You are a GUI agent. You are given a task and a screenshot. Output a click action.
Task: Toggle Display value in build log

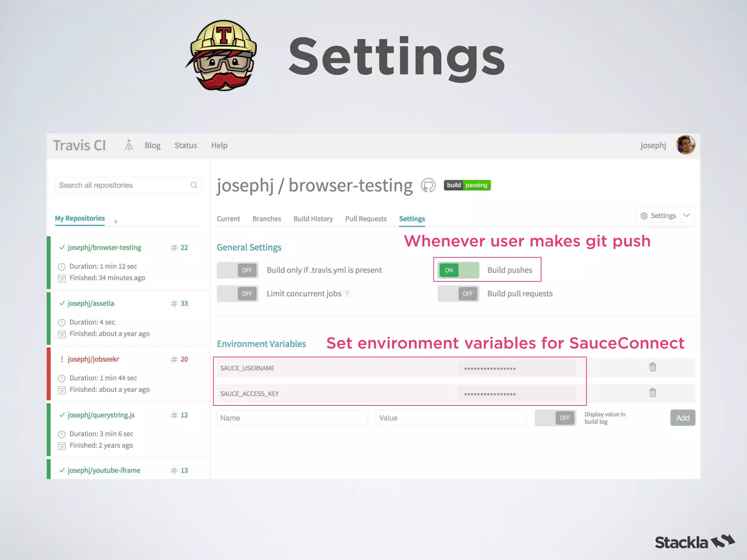coord(556,418)
